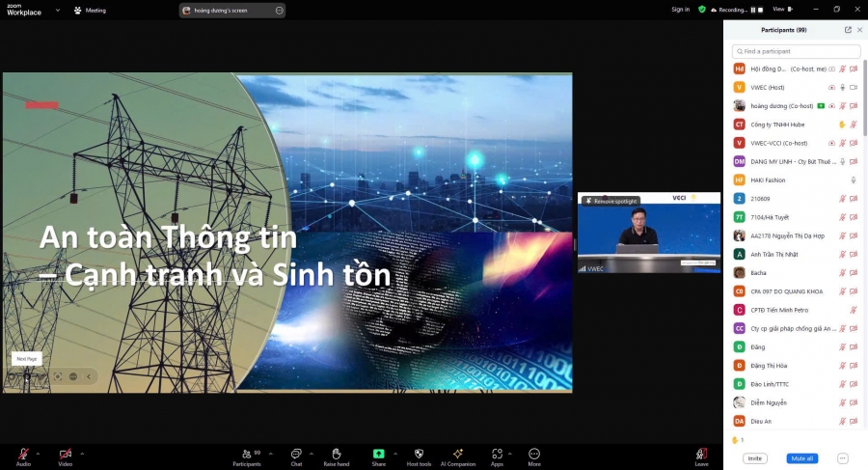Click the Find a participant search field
Viewport: 868px width, 470px height.
click(x=796, y=51)
